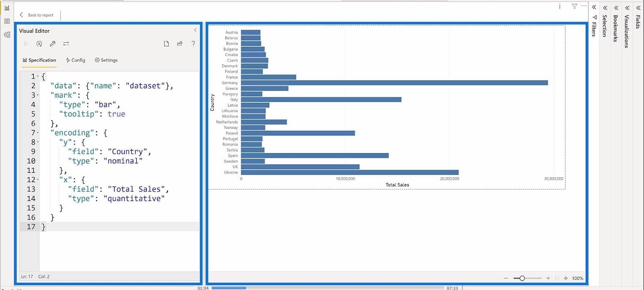Collapse the Visual Editor pane chevron
Screen dimensions: 644x290
click(x=195, y=30)
